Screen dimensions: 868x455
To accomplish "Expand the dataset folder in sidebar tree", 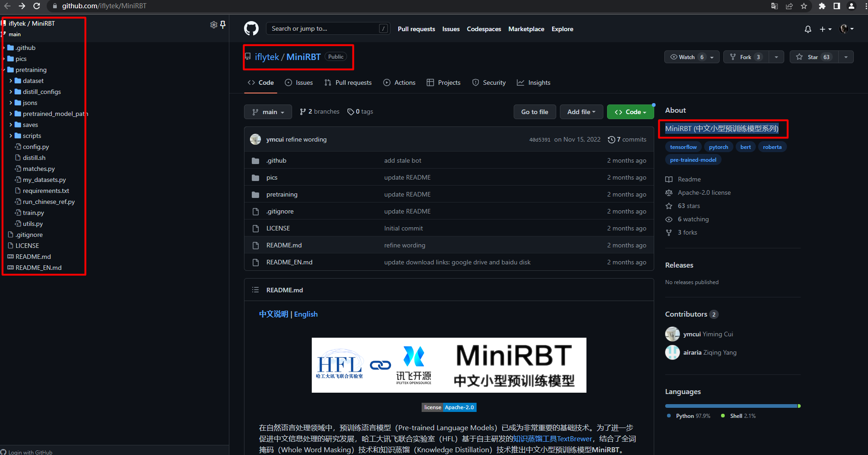I will click(x=11, y=81).
